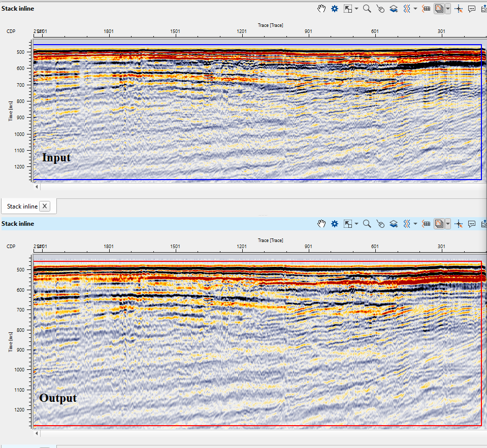Viewport: 487px width, 448px height.
Task: Open the layers icon in top panel
Action: click(394, 9)
